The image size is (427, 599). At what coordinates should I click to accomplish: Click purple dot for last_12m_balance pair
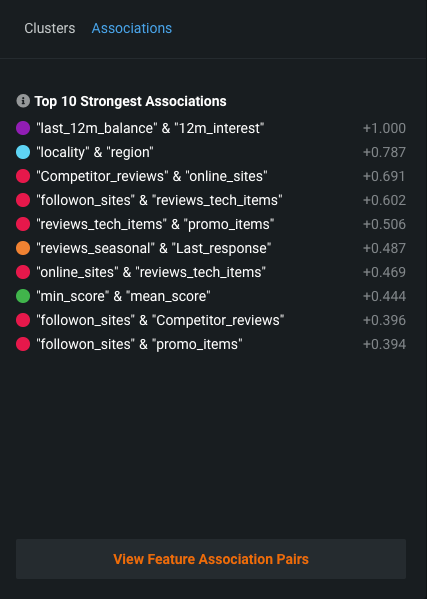23,128
